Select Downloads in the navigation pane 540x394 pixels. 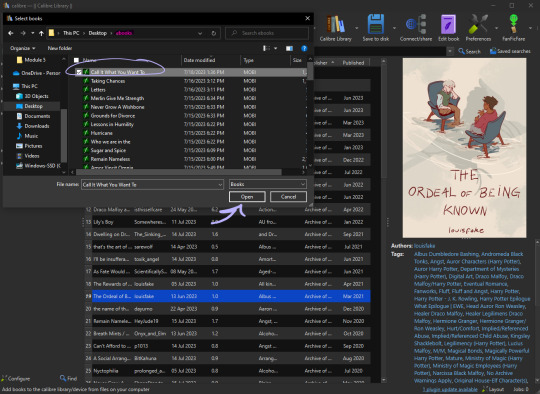[x=37, y=126]
